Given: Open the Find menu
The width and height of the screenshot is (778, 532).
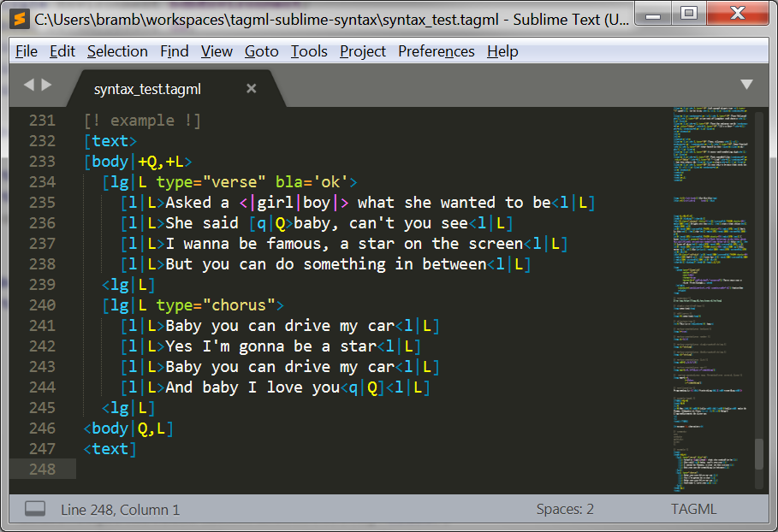Looking at the screenshot, I should [x=174, y=51].
